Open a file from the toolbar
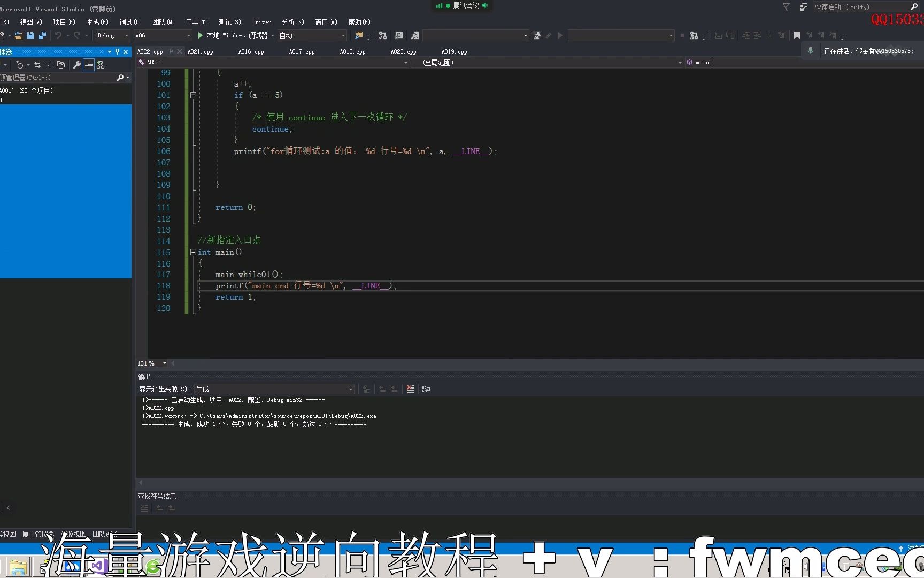 [x=19, y=35]
